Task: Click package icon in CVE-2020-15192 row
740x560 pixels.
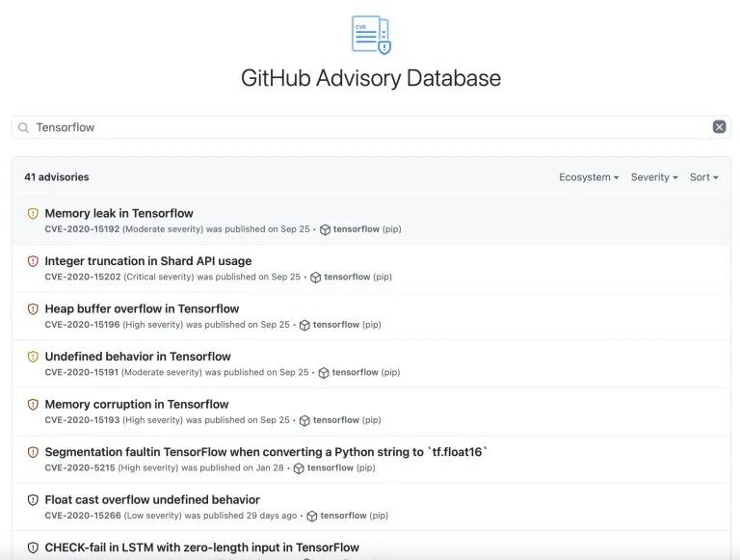Action: 325,230
